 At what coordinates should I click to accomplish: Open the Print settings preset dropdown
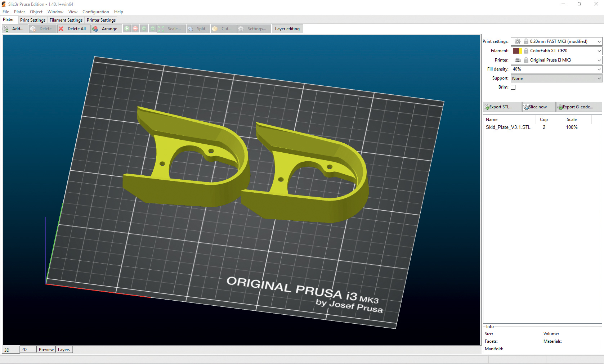pos(556,41)
